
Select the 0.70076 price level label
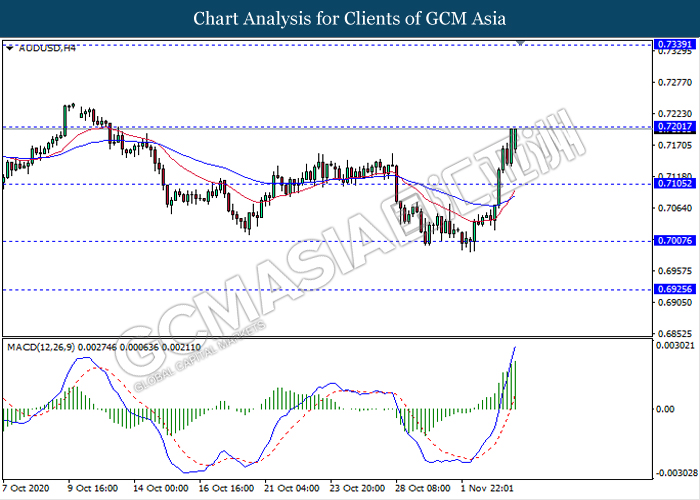point(675,241)
